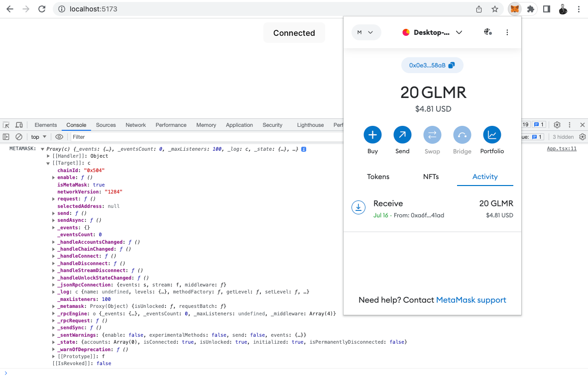The image size is (588, 382).
Task: Open DevTools Lighthouse tab
Action: pyautogui.click(x=311, y=125)
